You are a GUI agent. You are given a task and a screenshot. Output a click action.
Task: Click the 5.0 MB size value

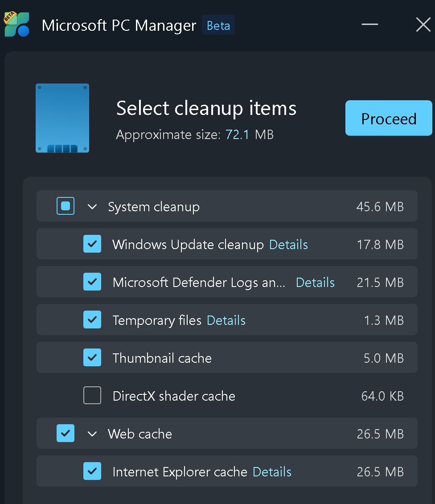(x=384, y=358)
